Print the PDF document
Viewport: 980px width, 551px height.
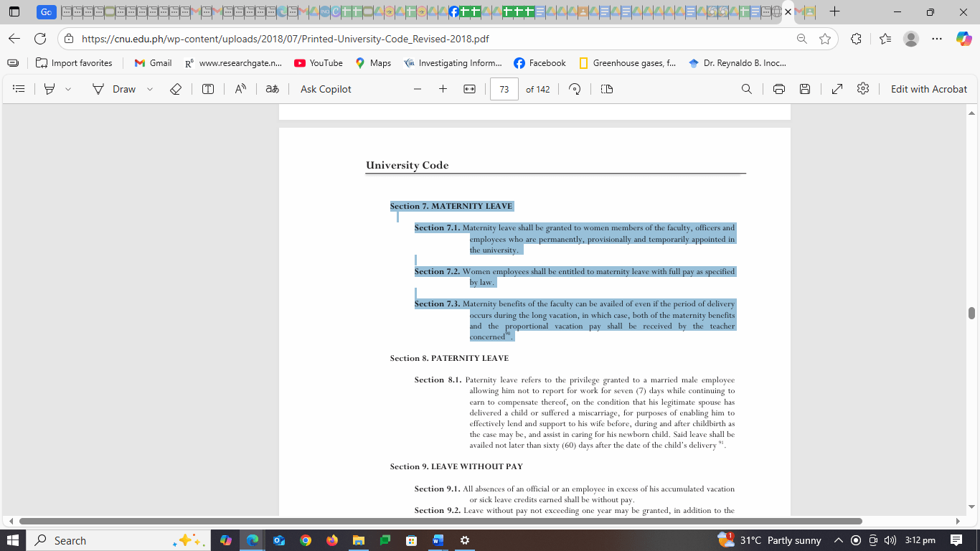pyautogui.click(x=779, y=89)
